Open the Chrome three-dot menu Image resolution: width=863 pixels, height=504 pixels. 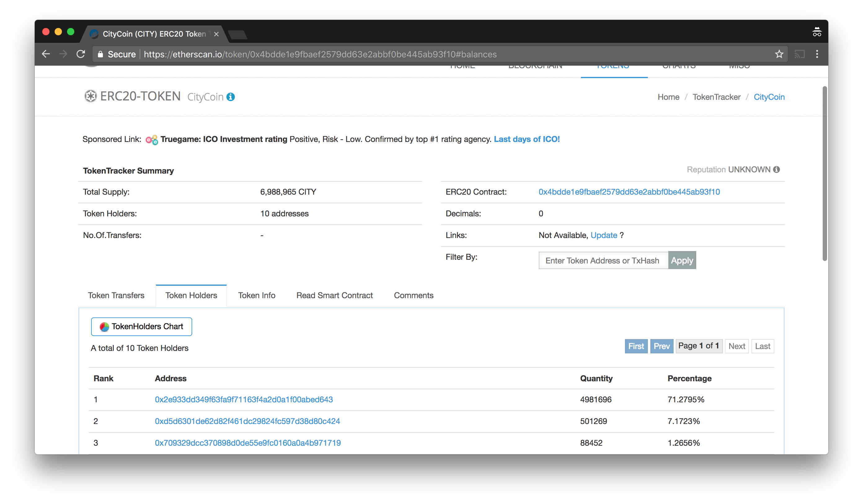(x=817, y=54)
